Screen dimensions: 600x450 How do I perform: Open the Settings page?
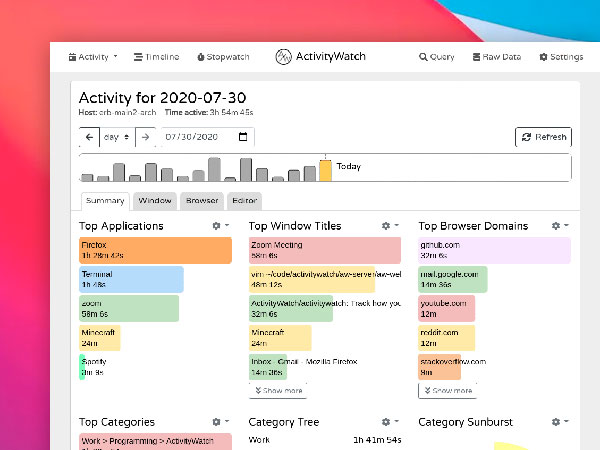click(561, 57)
